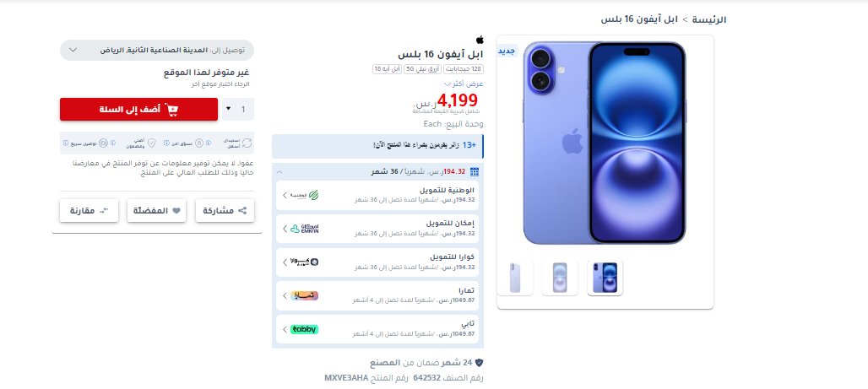
Task: Click the secure shield checkmark icon
Action: (152, 143)
